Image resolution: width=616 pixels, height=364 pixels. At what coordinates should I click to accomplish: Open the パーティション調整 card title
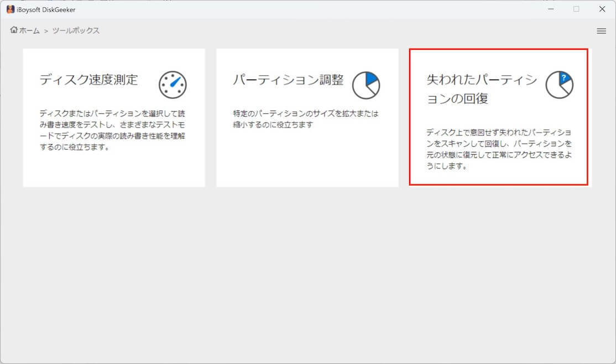click(x=288, y=80)
